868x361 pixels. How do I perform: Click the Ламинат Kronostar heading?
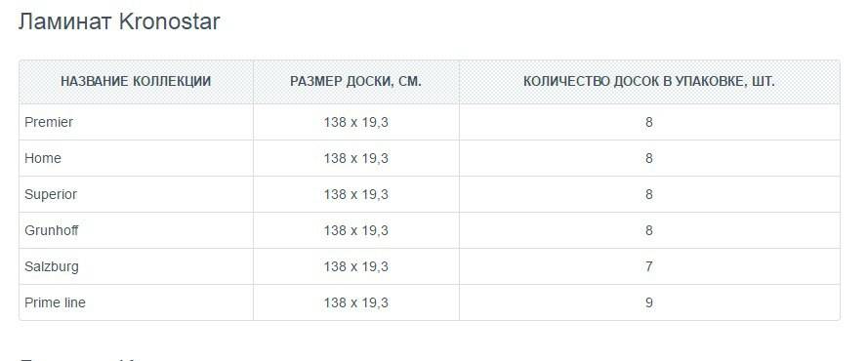pyautogui.click(x=119, y=22)
